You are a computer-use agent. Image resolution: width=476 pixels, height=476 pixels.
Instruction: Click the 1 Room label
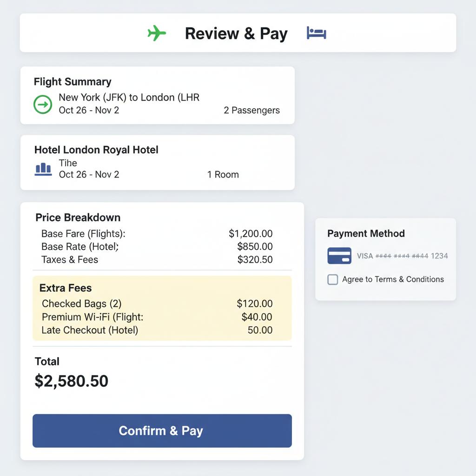click(223, 175)
